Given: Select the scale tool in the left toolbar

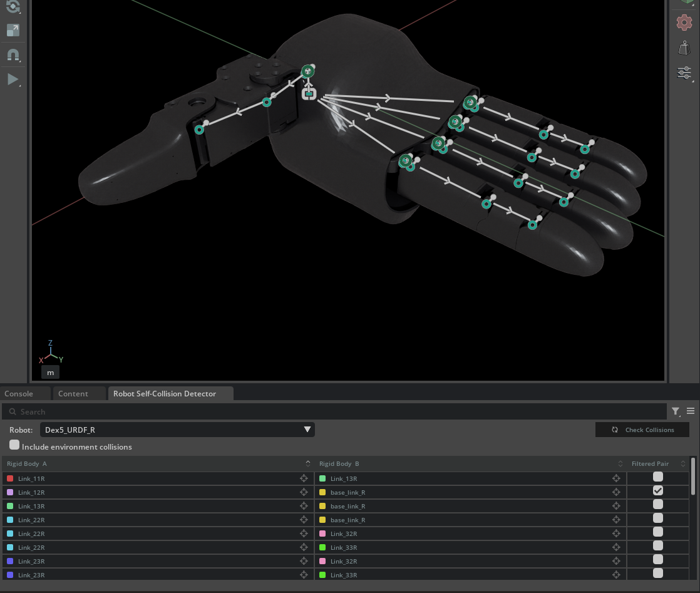Looking at the screenshot, I should [x=13, y=30].
